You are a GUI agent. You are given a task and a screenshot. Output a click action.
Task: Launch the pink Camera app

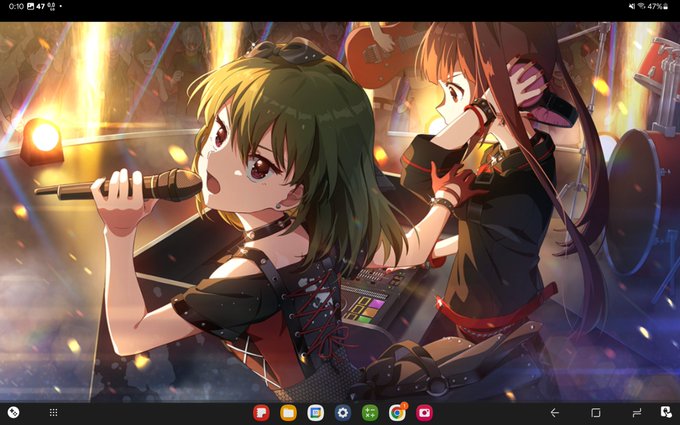pyautogui.click(x=424, y=412)
